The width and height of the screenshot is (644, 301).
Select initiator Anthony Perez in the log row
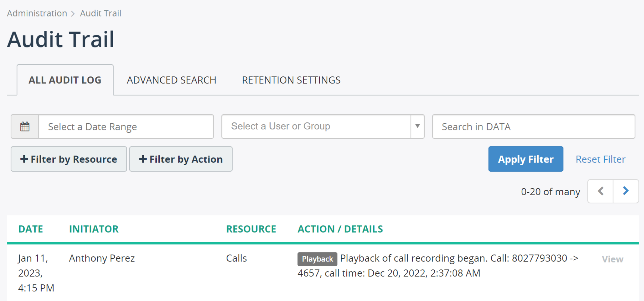pyautogui.click(x=102, y=258)
